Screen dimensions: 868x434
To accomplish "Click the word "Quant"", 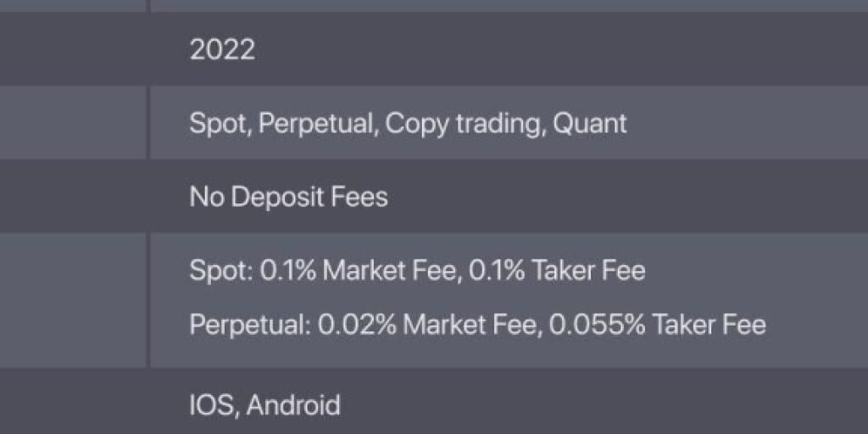I will pos(590,123).
